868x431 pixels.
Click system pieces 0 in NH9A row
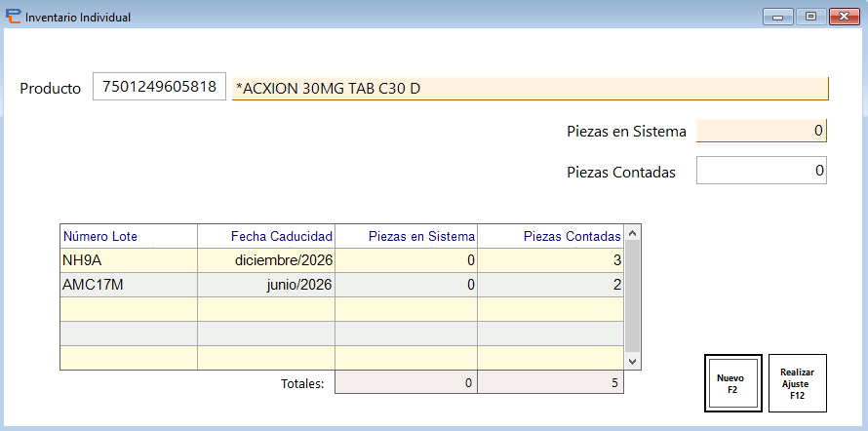point(407,260)
